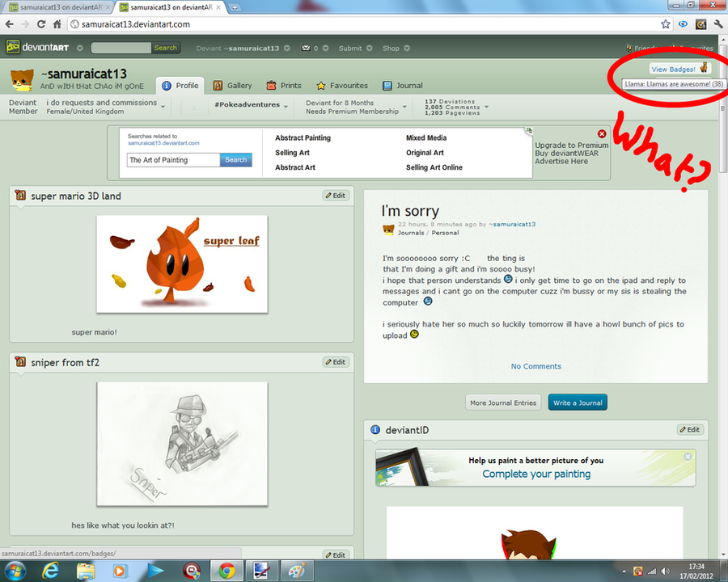The image size is (728, 582).
Task: Click the deviantART logo icon
Action: pos(13,47)
